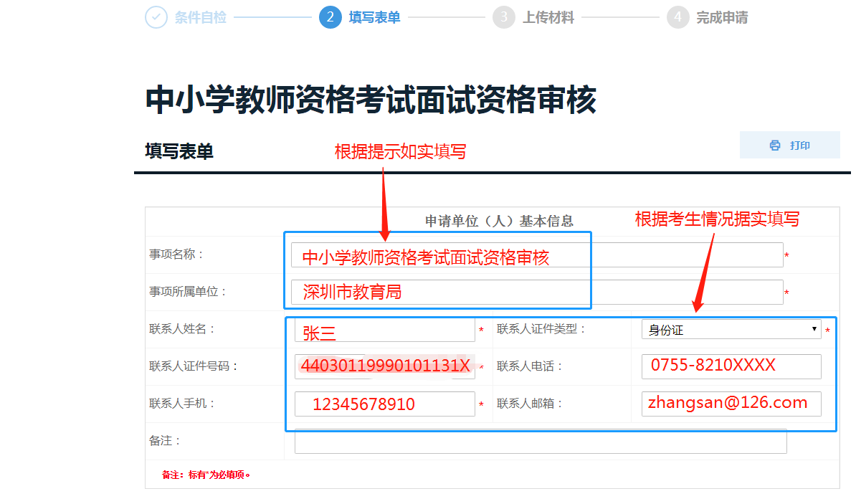Image resolution: width=856 pixels, height=504 pixels.
Task: Focus the 联系人邮箱 email field
Action: (731, 404)
